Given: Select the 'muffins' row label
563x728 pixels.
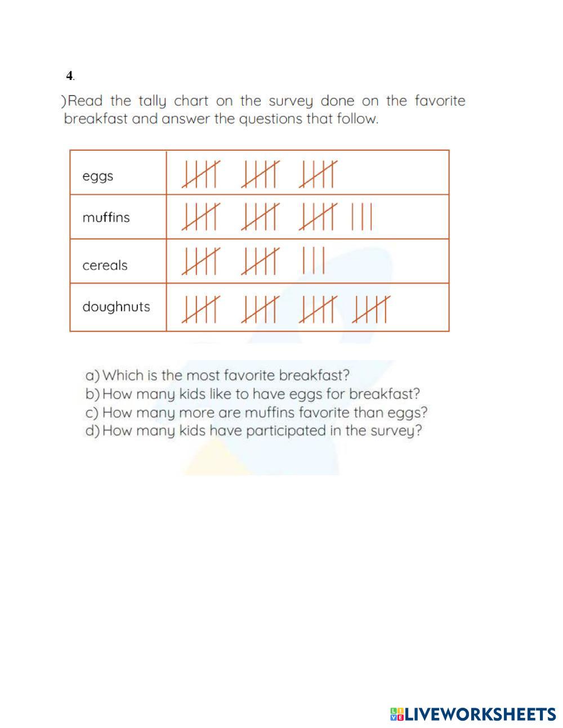Looking at the screenshot, I should point(106,217).
